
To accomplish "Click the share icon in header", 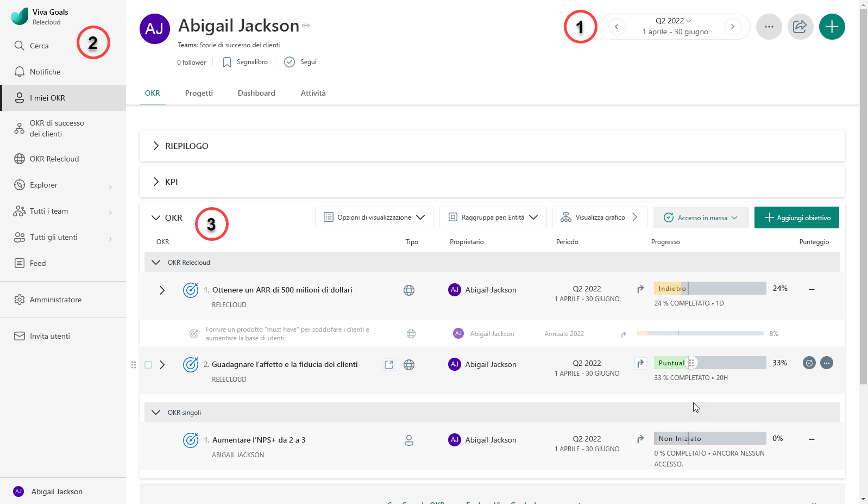I will [x=801, y=27].
